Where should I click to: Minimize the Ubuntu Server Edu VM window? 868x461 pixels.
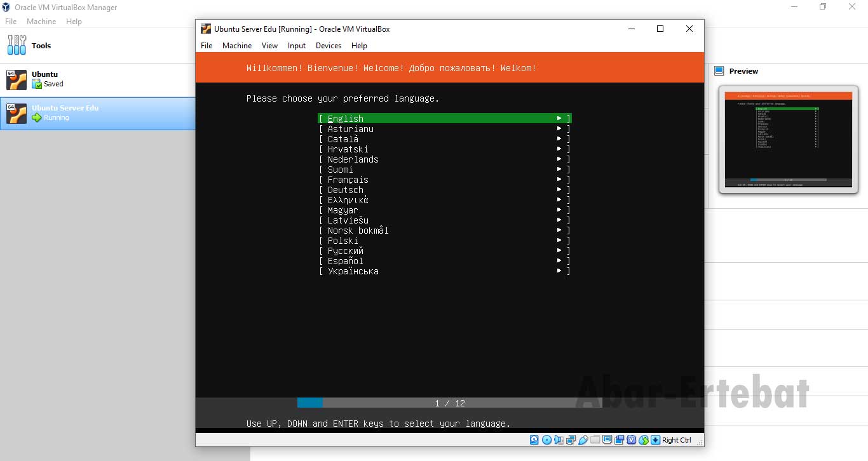pyautogui.click(x=631, y=29)
